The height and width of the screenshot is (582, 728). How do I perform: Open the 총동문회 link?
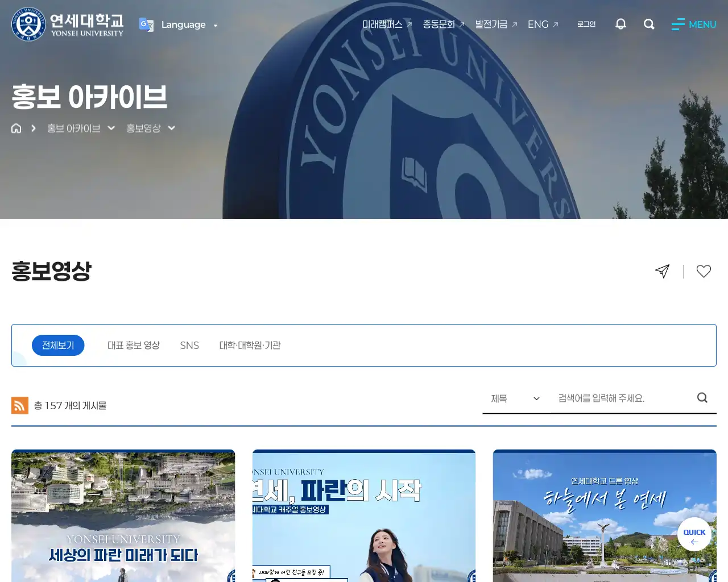[x=444, y=24]
